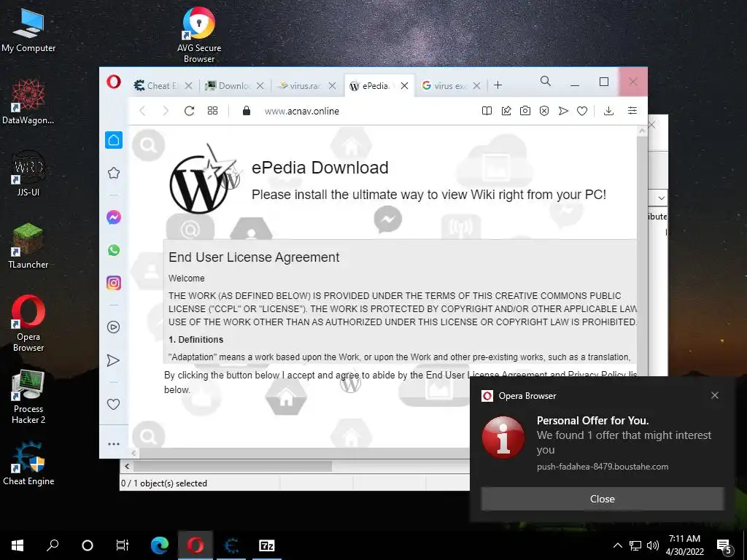Go forward using the forward arrow
Image resolution: width=747 pixels, height=560 pixels.
coord(166,111)
